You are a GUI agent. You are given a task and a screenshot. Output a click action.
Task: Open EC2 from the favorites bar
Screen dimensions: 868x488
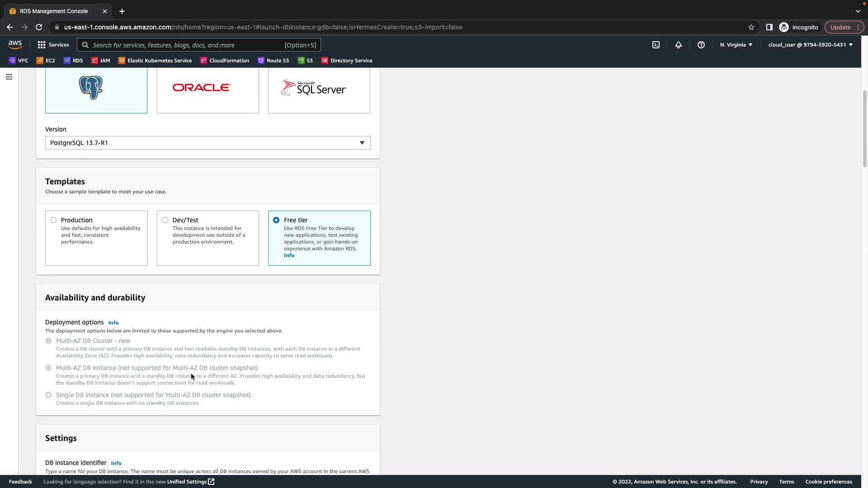tap(46, 61)
